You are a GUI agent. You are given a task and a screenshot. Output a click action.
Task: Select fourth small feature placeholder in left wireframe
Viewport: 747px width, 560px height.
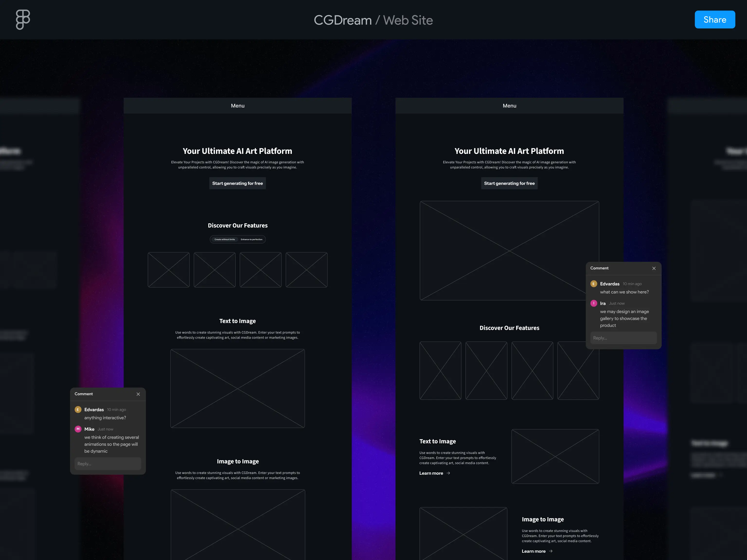click(306, 270)
